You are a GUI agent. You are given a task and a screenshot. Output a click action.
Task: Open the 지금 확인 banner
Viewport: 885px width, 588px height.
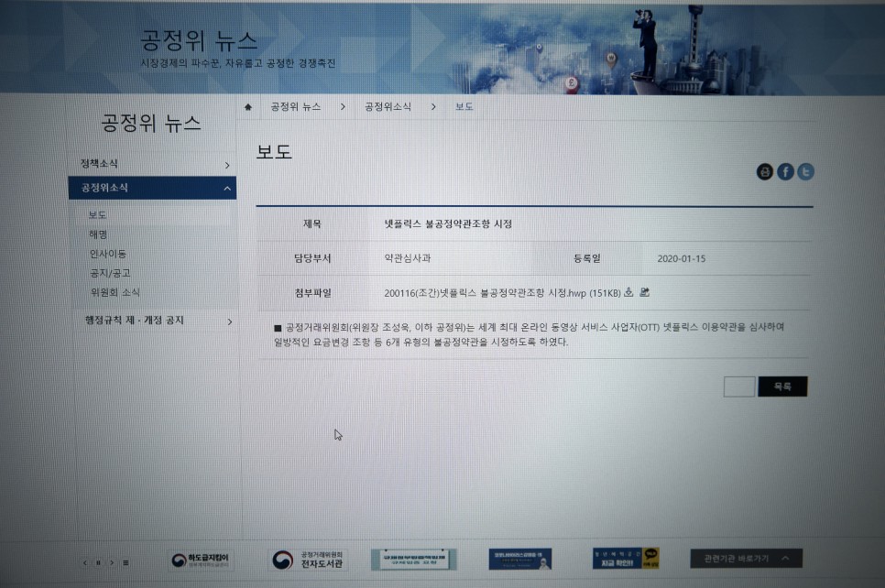tap(626, 558)
